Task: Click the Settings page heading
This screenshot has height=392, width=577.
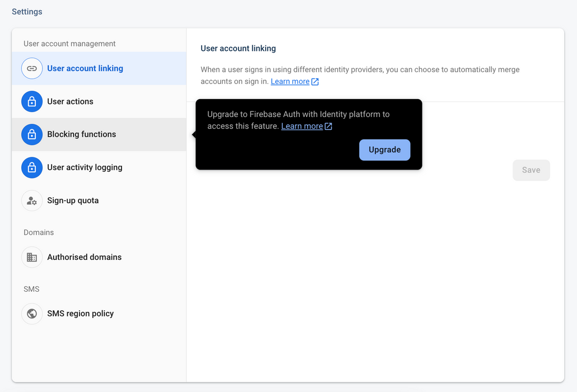Action: (26, 11)
